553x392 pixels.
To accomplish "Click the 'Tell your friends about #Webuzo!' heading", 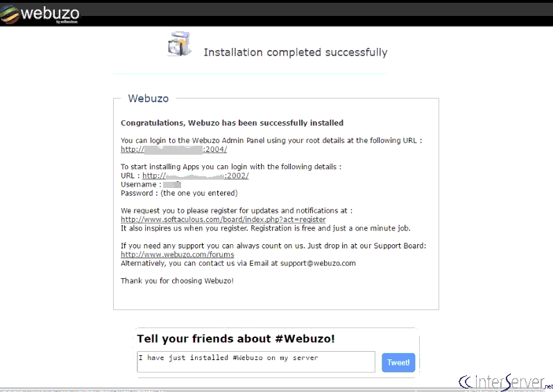I will tap(236, 339).
